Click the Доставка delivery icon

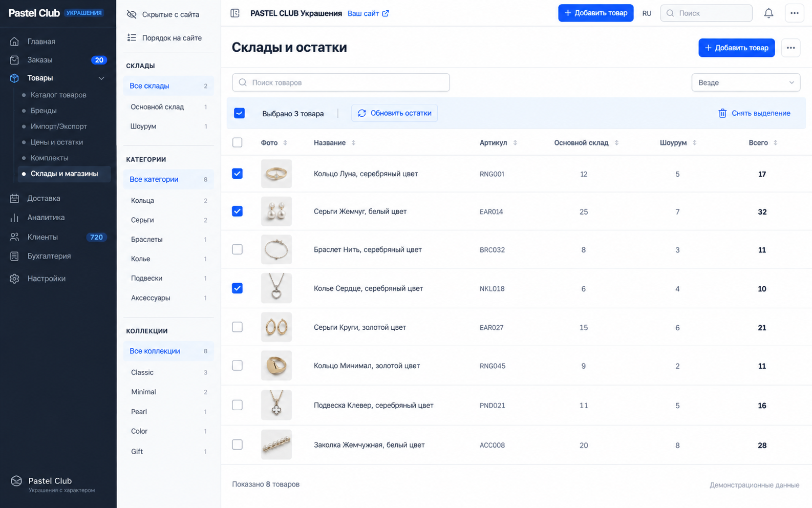tap(14, 198)
